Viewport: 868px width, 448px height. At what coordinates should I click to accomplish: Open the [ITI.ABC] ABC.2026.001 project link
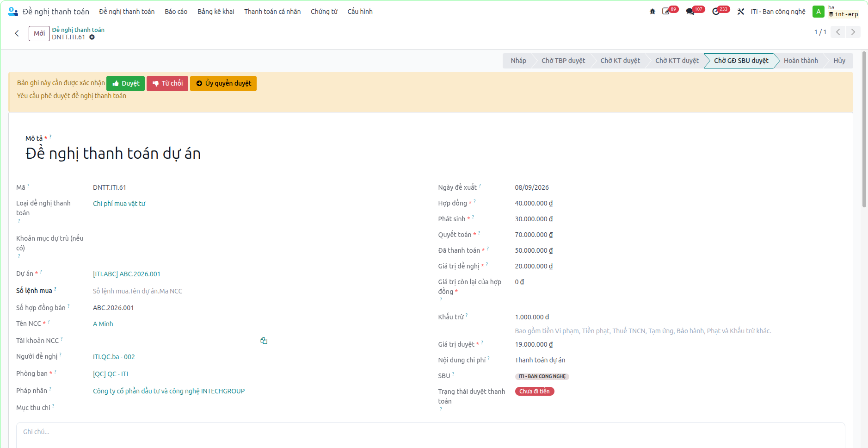click(127, 274)
